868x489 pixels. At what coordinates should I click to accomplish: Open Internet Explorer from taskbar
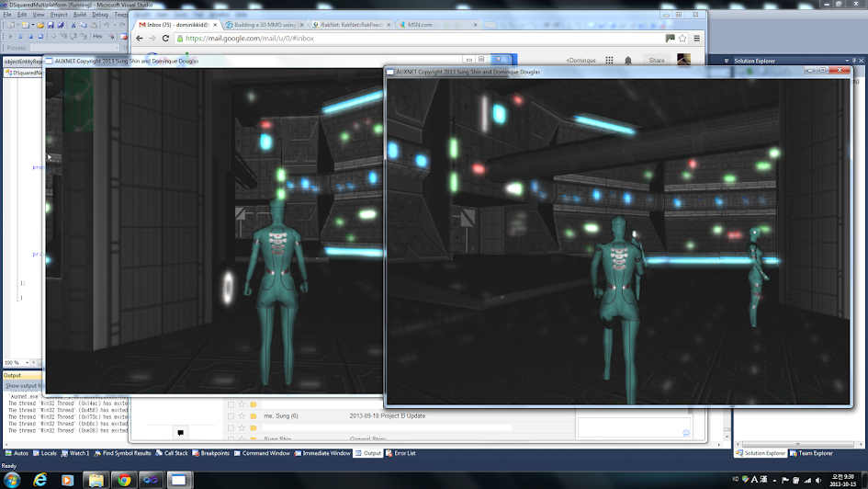(x=39, y=480)
